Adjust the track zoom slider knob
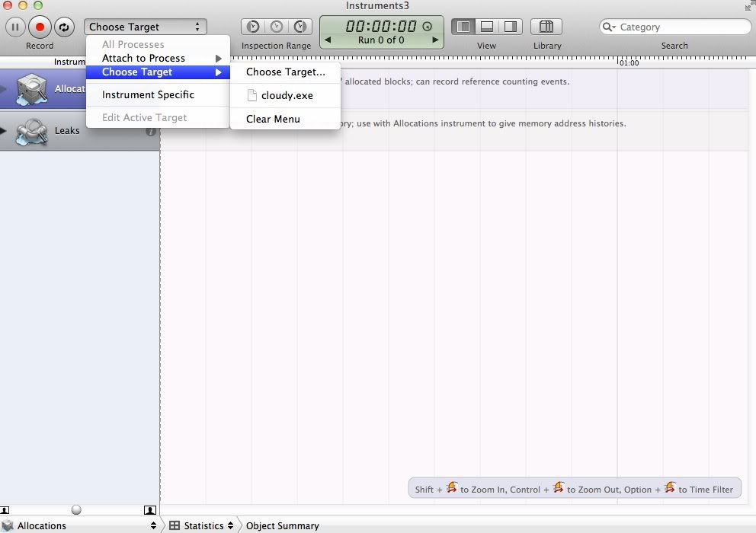756x533 pixels. click(x=76, y=510)
